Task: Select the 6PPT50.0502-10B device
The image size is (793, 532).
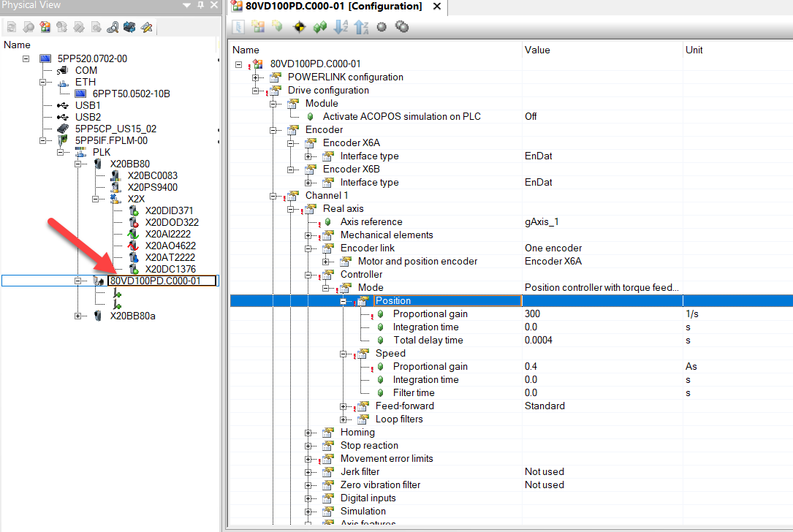Action: tap(132, 94)
